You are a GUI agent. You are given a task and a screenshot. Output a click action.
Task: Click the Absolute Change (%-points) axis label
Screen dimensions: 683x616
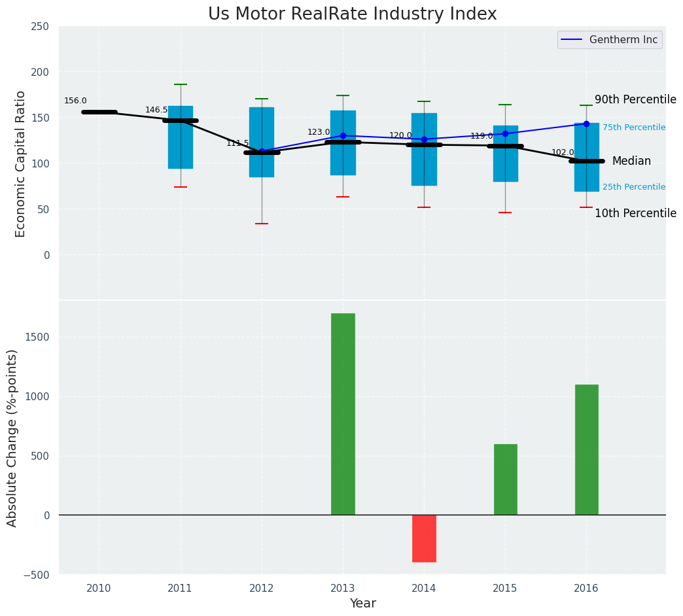[x=12, y=437]
